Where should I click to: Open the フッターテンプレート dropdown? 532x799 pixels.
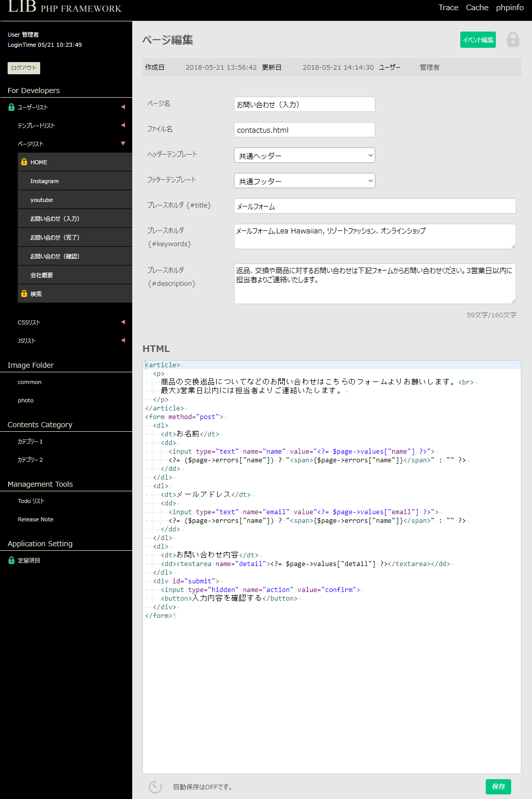(304, 181)
